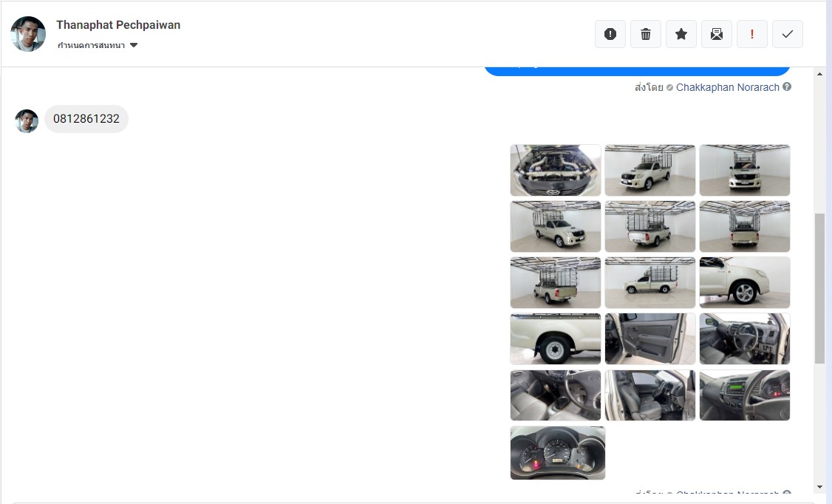Image resolution: width=832 pixels, height=504 pixels.
Task: Flag conversation with red exclamation icon
Action: point(751,34)
